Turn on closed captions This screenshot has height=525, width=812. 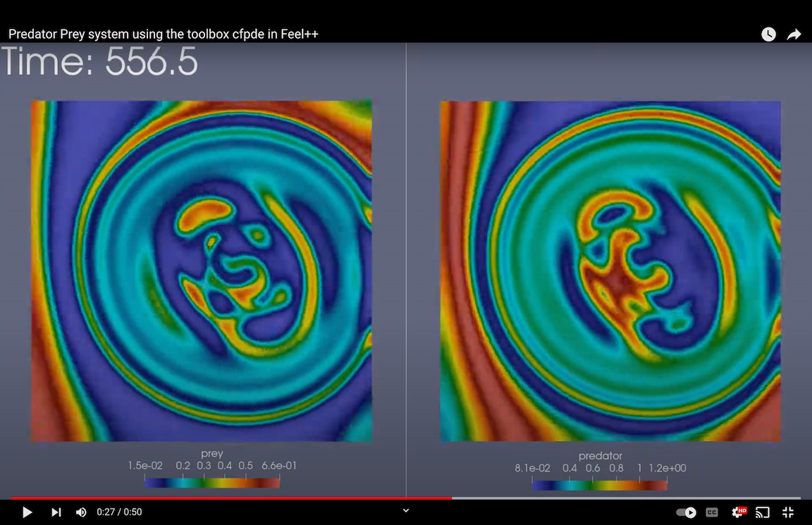click(712, 512)
